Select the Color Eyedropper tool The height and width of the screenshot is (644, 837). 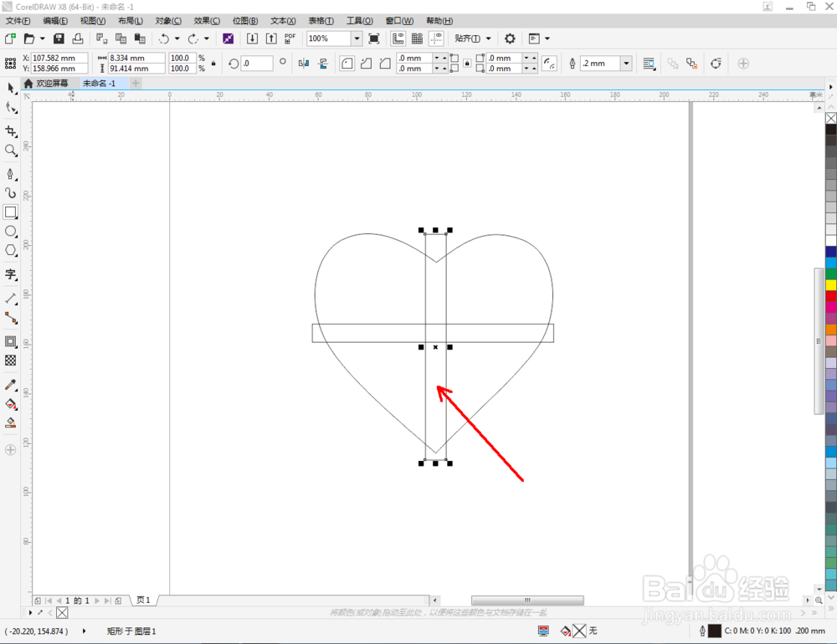pos(10,384)
